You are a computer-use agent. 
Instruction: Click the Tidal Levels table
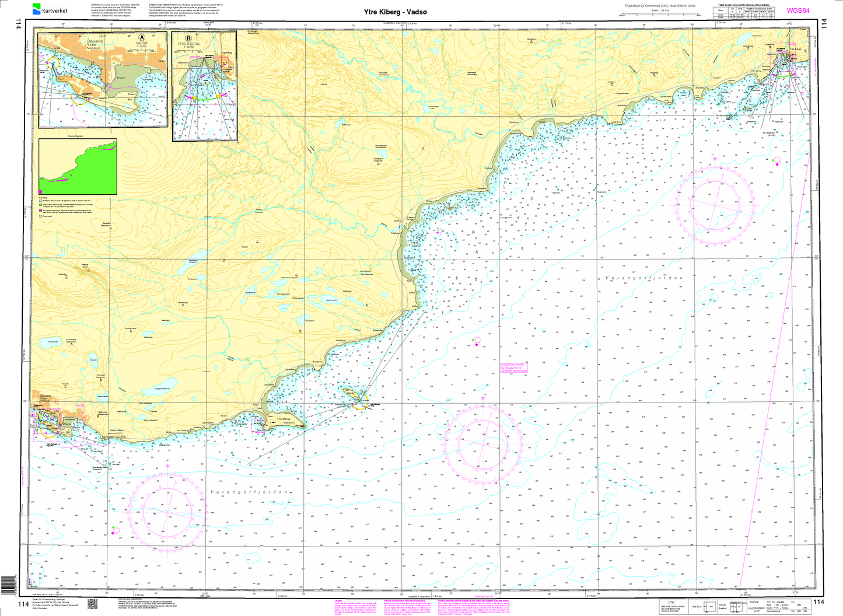[x=744, y=13]
